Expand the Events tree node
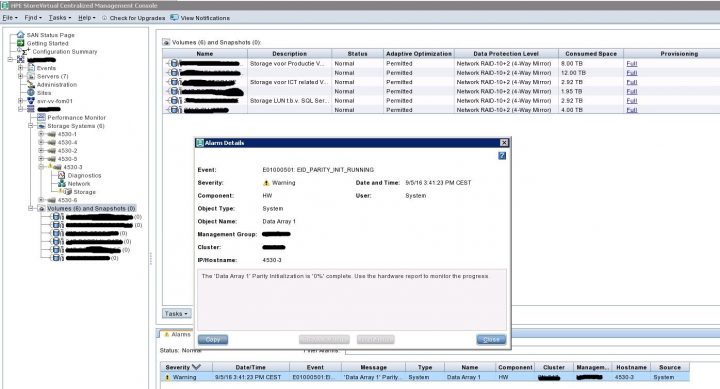The height and width of the screenshot is (389, 720). pos(20,68)
